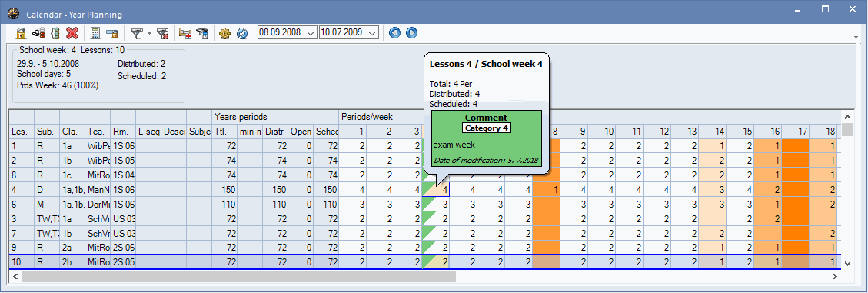
Task: Open the filter funnel dropdown arrow
Action: (149, 34)
